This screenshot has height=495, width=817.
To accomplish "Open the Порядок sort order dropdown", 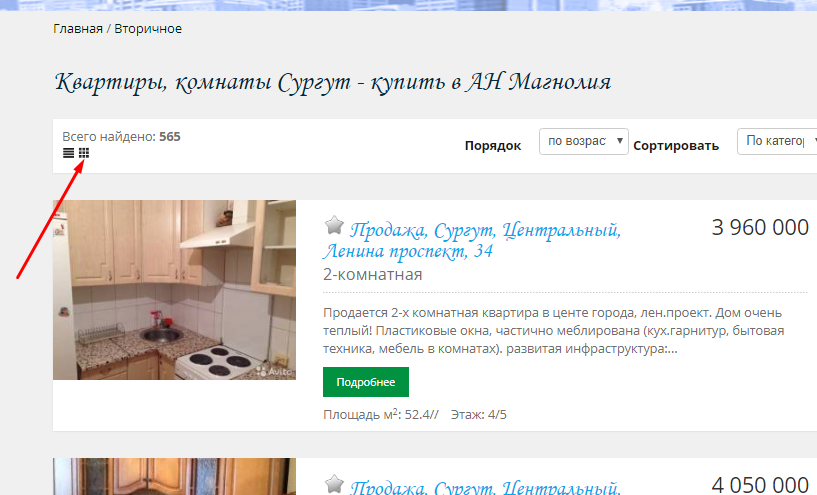I will (x=584, y=141).
